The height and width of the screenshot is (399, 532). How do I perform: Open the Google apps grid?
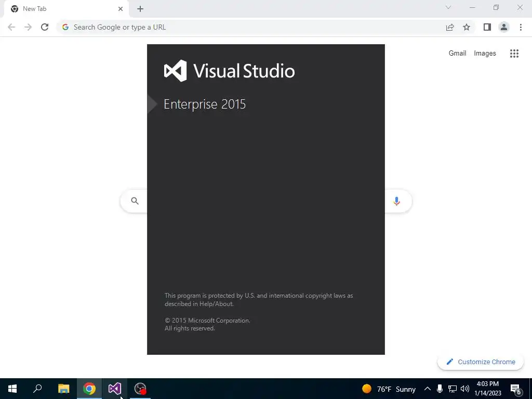coord(514,54)
